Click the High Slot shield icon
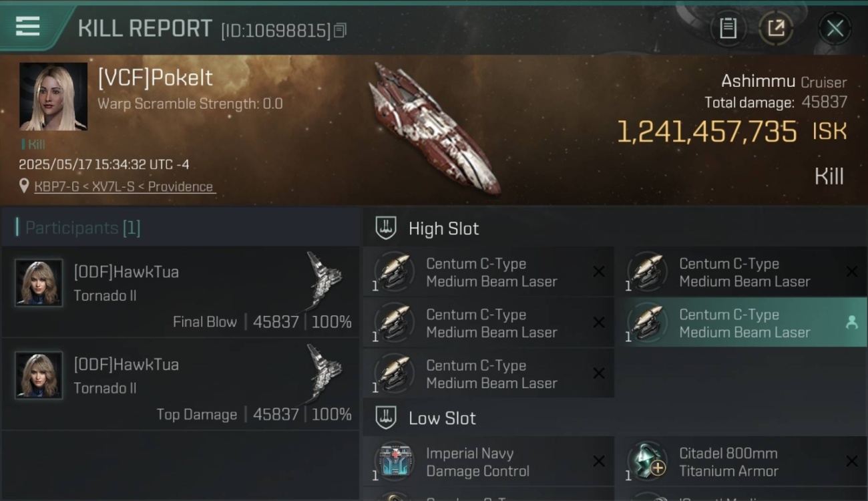This screenshot has height=501, width=868. pyautogui.click(x=386, y=228)
